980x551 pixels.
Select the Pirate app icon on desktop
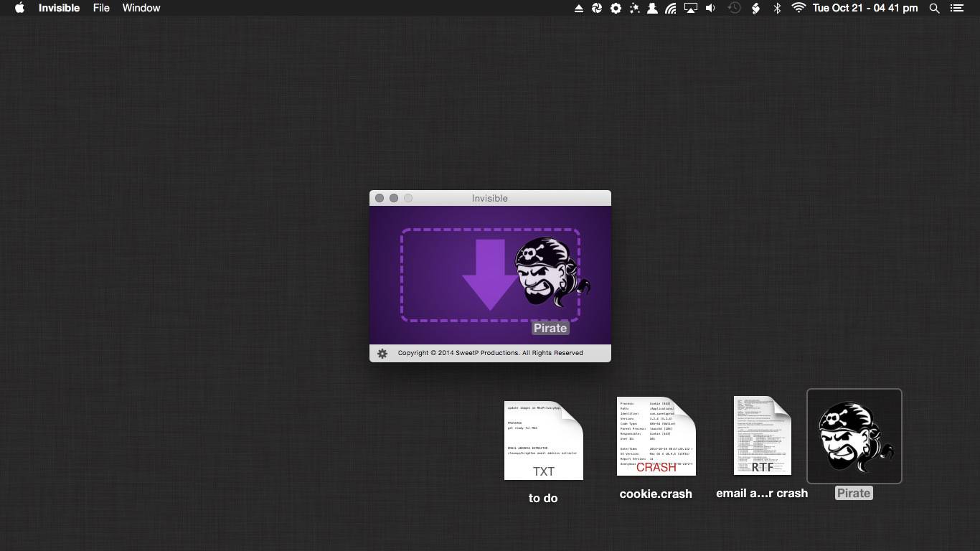854,436
